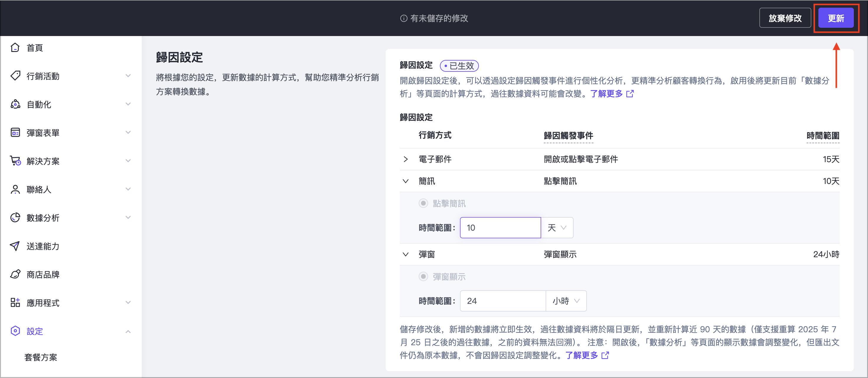Click the 更新 update button
The image size is (868, 378).
coord(836,18)
